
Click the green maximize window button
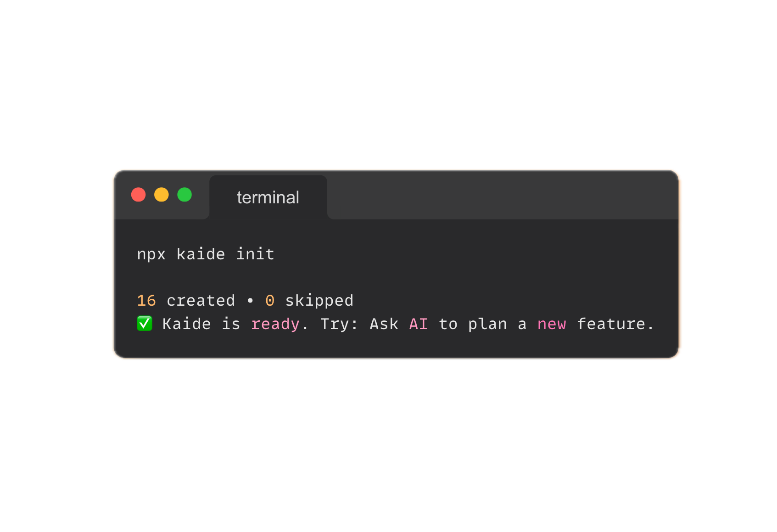[x=184, y=195]
